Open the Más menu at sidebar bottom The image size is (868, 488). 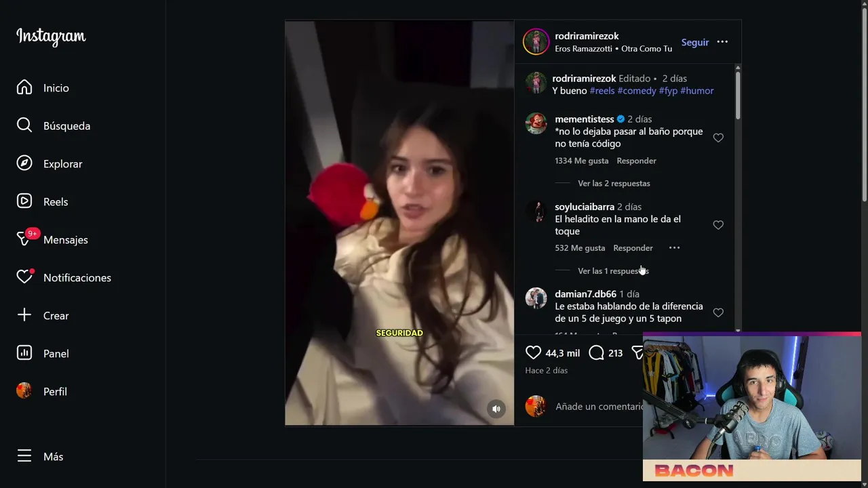[41, 456]
